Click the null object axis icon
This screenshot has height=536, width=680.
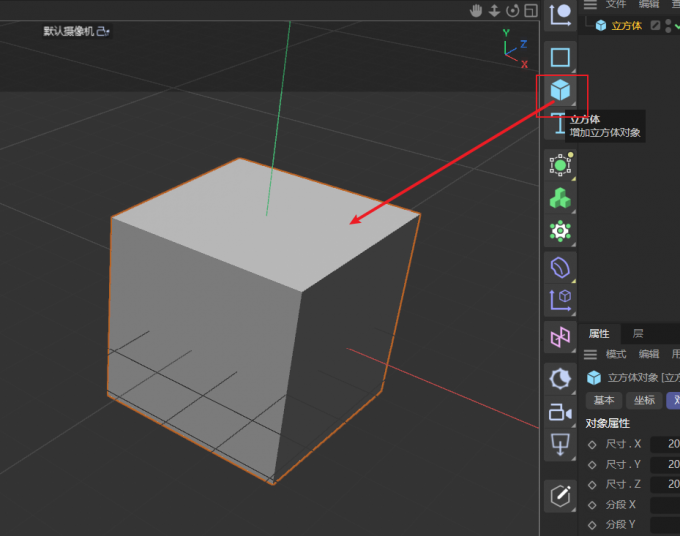pos(560,15)
